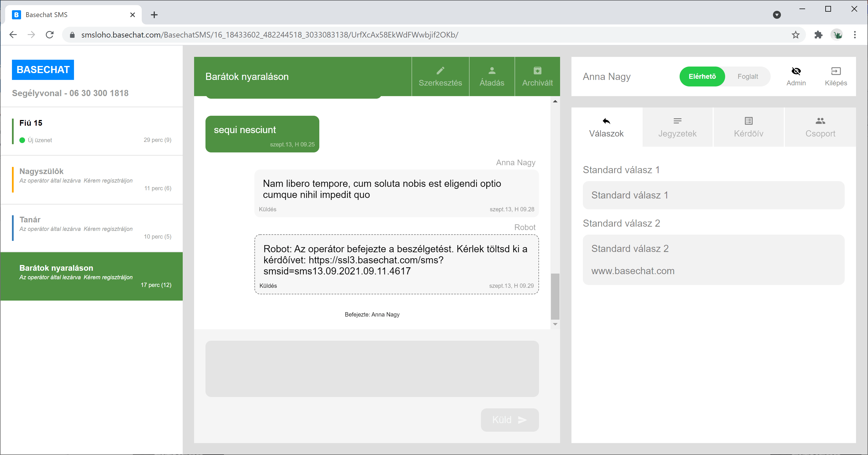Click the Átadás person icon
This screenshot has width=868, height=455.
(x=491, y=71)
